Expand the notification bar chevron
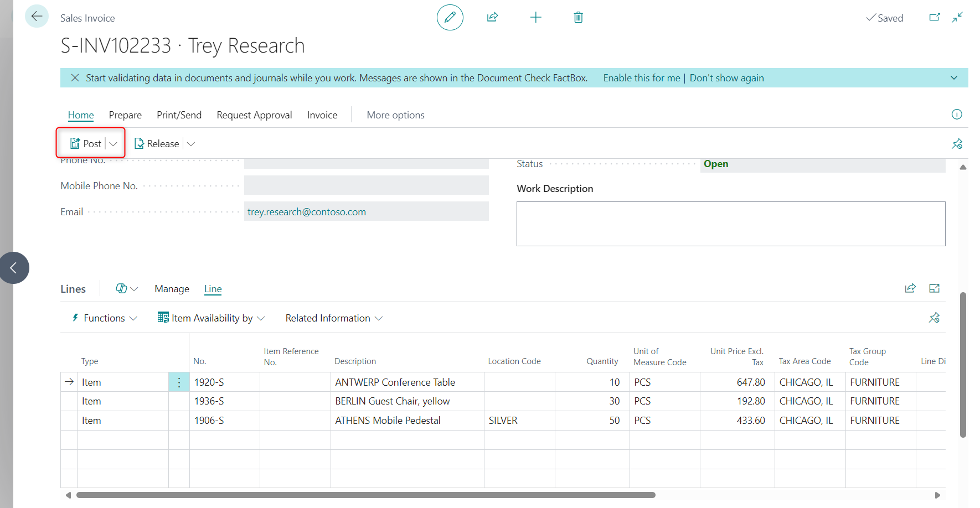Viewport: 980px width, 508px height. 954,78
